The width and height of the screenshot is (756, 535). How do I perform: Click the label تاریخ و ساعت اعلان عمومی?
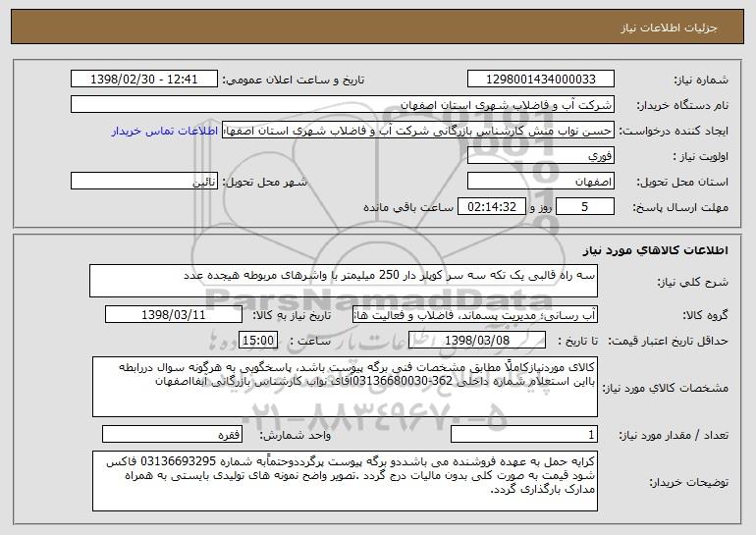pos(294,80)
